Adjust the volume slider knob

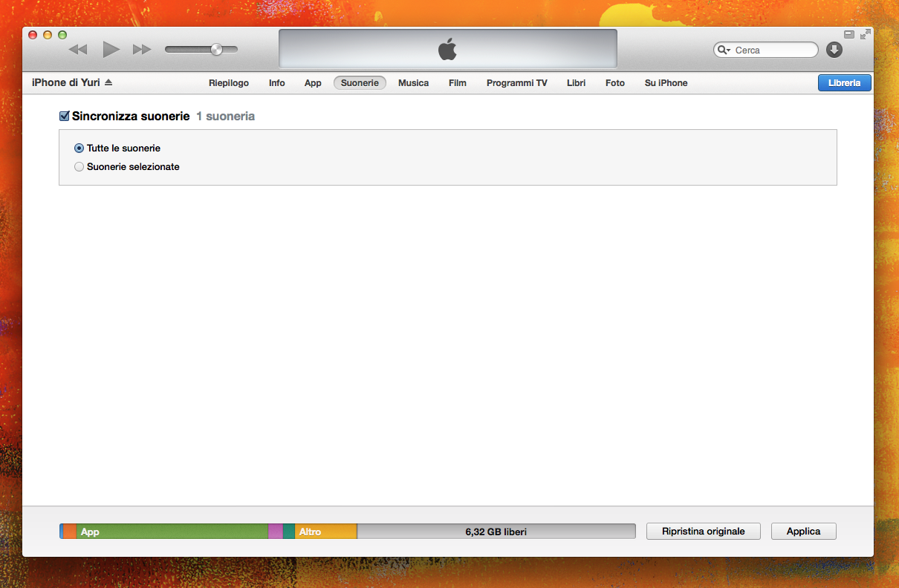(216, 50)
